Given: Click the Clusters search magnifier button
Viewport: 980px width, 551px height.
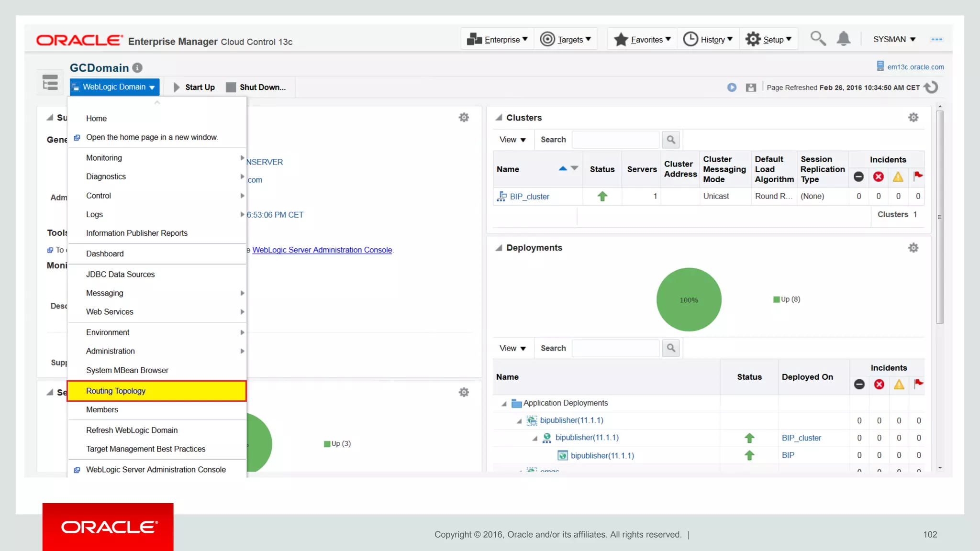Looking at the screenshot, I should [671, 140].
